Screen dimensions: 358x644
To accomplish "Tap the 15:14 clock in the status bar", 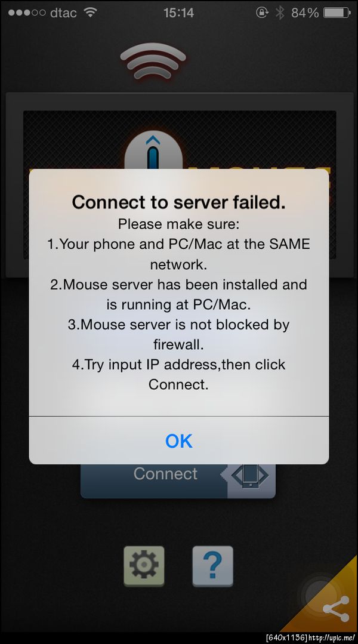I will [178, 13].
